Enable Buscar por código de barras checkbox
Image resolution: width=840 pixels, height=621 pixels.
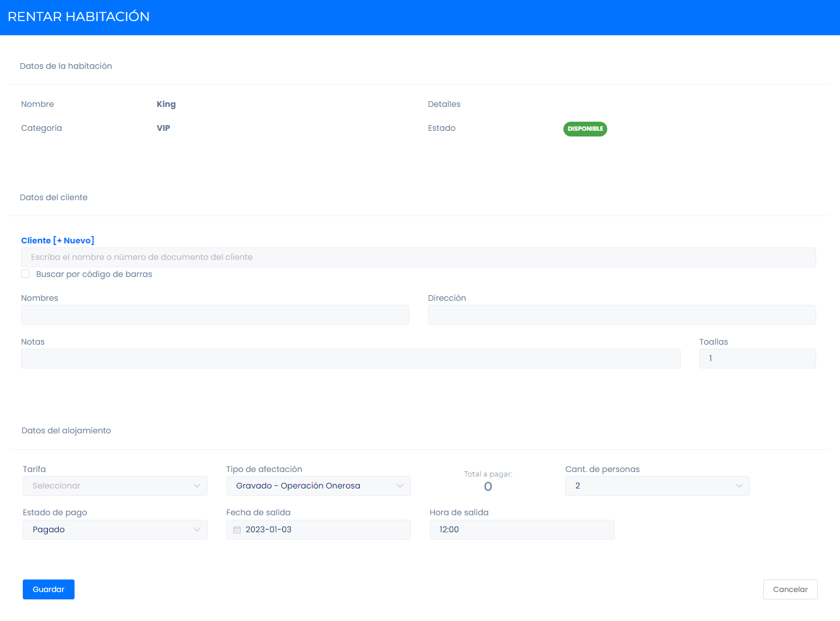coord(26,274)
